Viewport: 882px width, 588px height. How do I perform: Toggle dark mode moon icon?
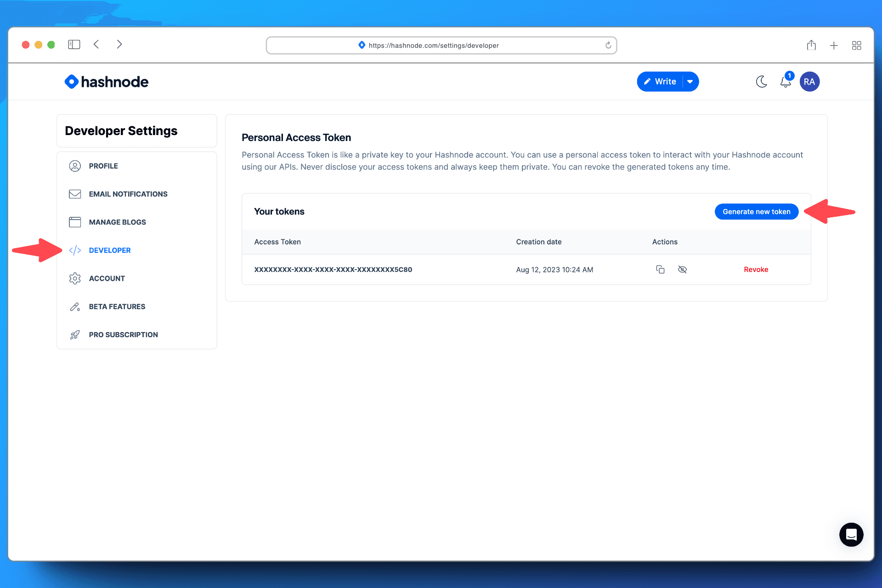pos(762,82)
